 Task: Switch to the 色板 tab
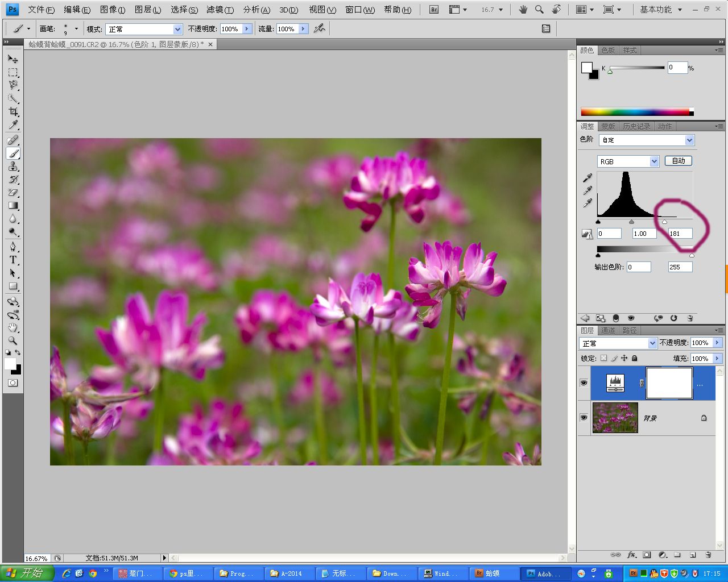click(x=608, y=50)
